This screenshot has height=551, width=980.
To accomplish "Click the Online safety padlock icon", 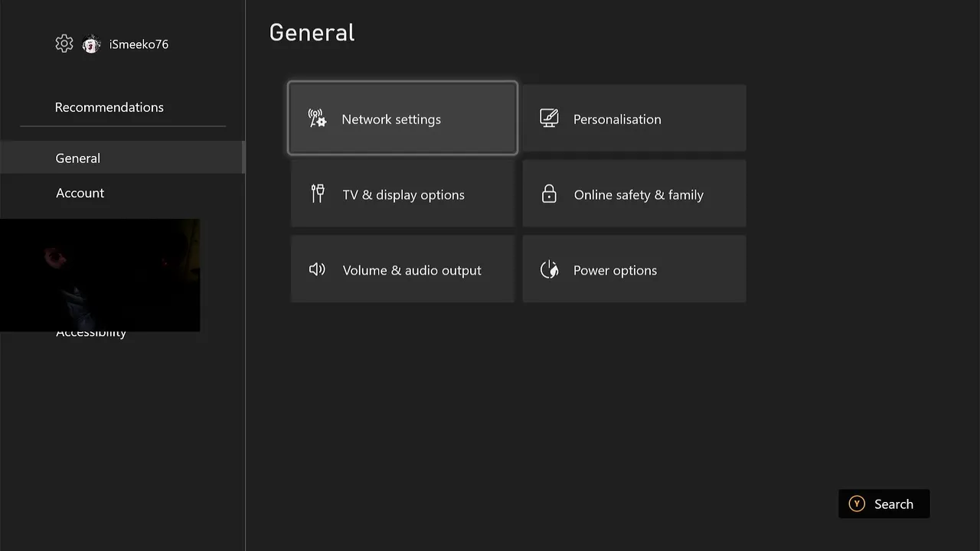I will [549, 194].
